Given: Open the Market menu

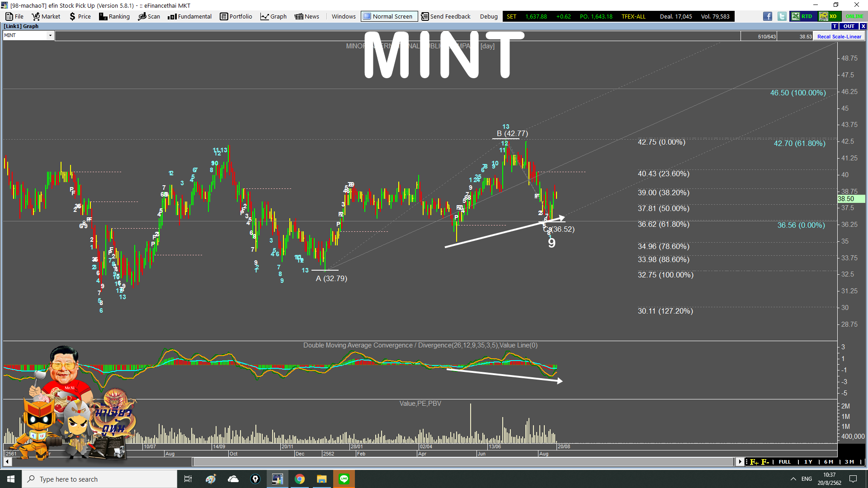Looking at the screenshot, I should [46, 16].
